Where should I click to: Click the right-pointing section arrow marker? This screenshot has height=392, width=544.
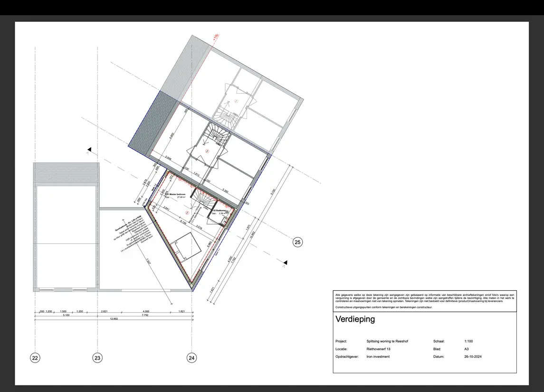click(286, 261)
